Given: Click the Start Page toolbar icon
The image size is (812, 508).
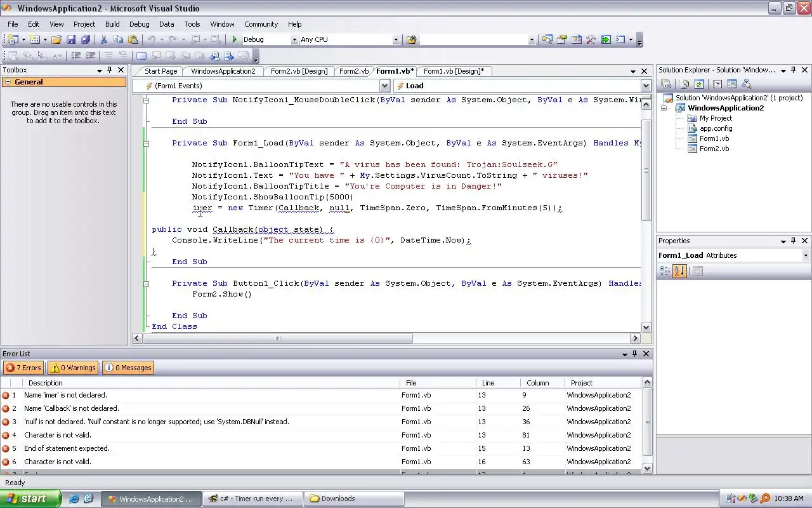Looking at the screenshot, I should pyautogui.click(x=605, y=39).
